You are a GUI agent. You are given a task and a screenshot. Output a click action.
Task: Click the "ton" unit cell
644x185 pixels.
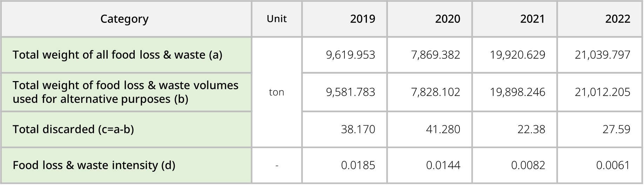276,92
